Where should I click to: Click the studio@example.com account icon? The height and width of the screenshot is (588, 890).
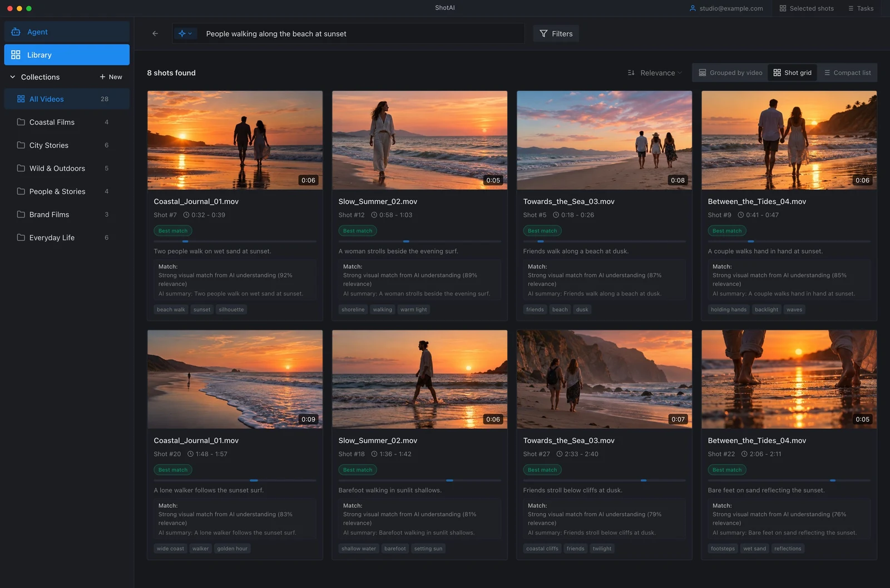[x=693, y=8]
